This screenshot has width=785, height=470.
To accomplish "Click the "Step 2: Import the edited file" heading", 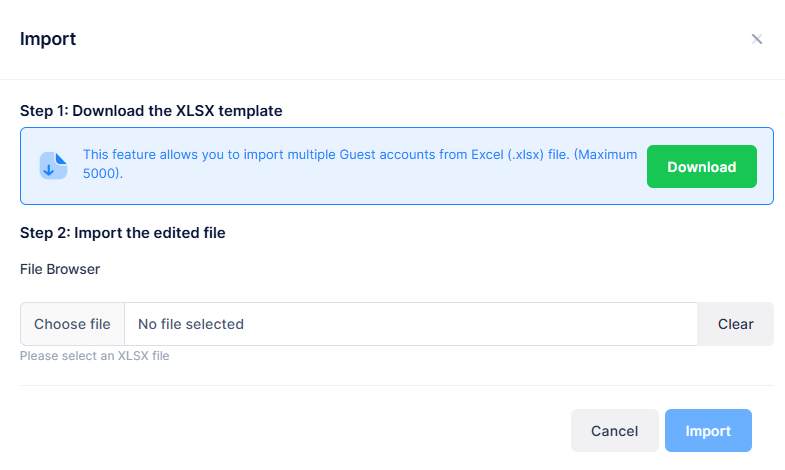I will (123, 233).
